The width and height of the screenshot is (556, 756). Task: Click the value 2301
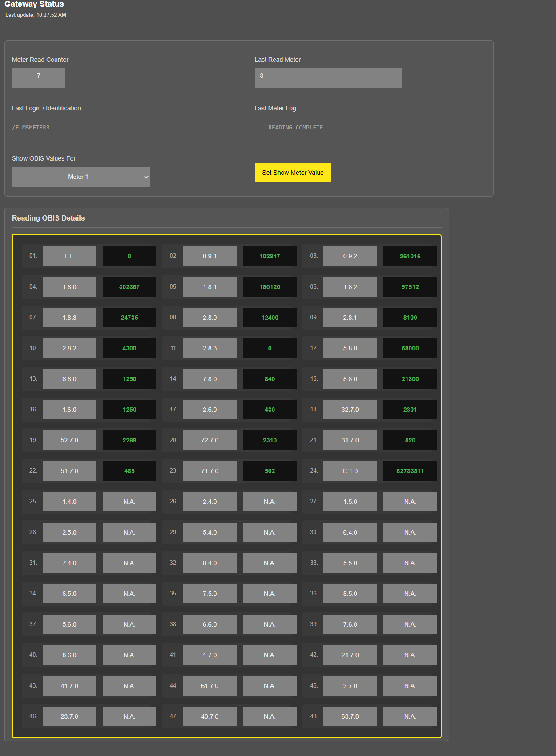click(x=410, y=410)
